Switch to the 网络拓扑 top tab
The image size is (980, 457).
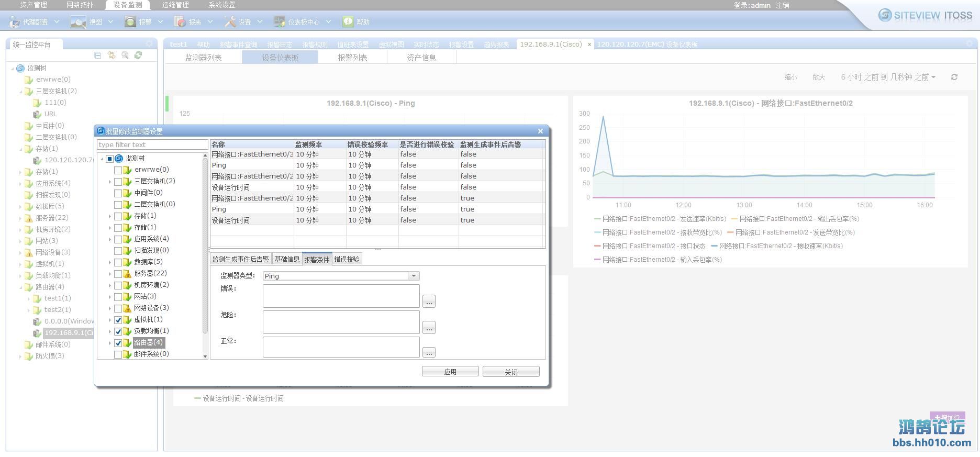(x=80, y=5)
